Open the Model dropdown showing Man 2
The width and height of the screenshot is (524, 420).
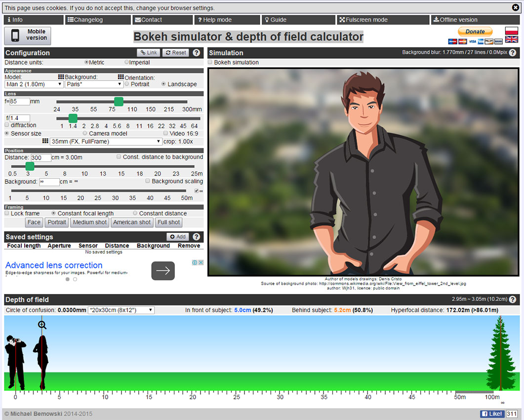pos(34,84)
